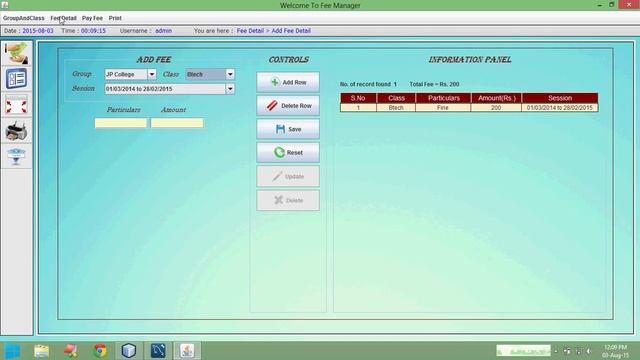The height and width of the screenshot is (360, 640).
Task: Click the disabled Update button
Action: [x=288, y=176]
